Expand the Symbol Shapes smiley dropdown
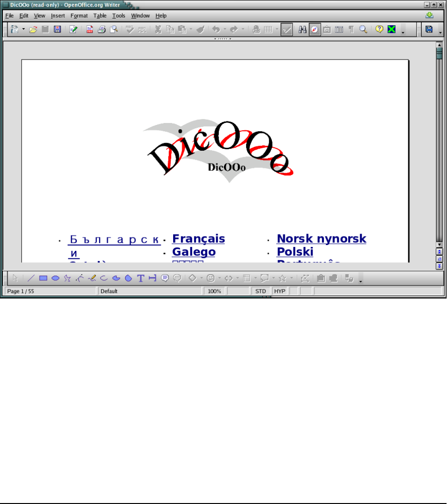447x504 pixels. 219,278
